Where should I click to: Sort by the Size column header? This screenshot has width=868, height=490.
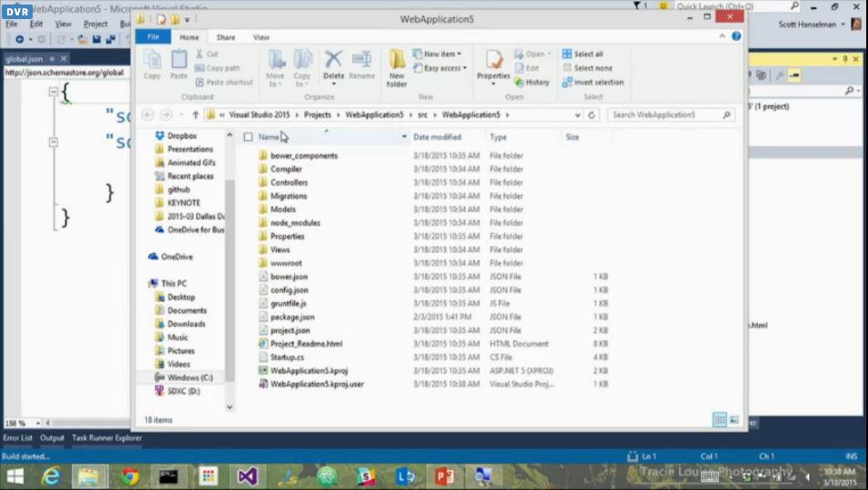pos(572,137)
